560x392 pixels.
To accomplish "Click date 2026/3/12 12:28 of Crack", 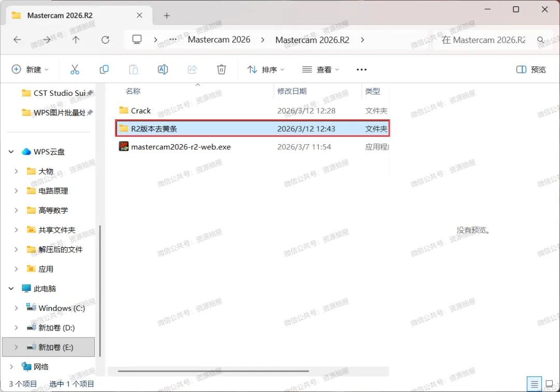I will click(x=306, y=110).
